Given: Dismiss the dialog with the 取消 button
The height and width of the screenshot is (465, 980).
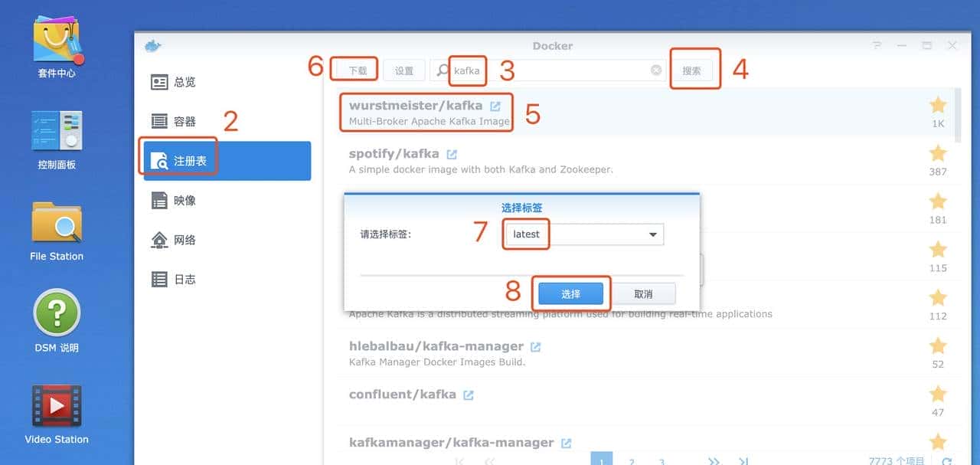Looking at the screenshot, I should click(x=643, y=294).
